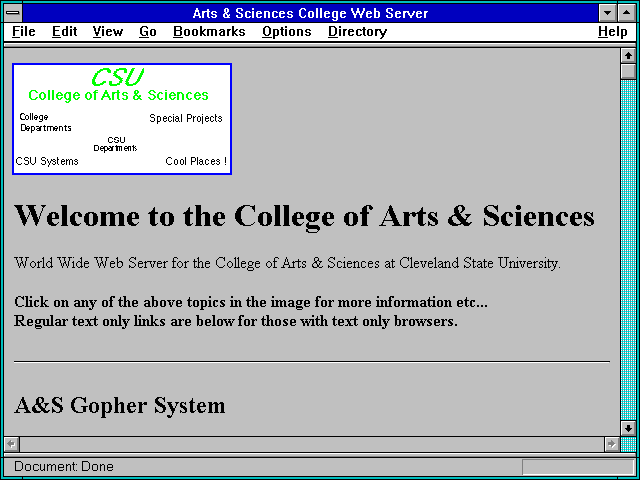This screenshot has width=640, height=480.
Task: Click the horizontal scrollbar left arrow
Action: tap(11, 444)
